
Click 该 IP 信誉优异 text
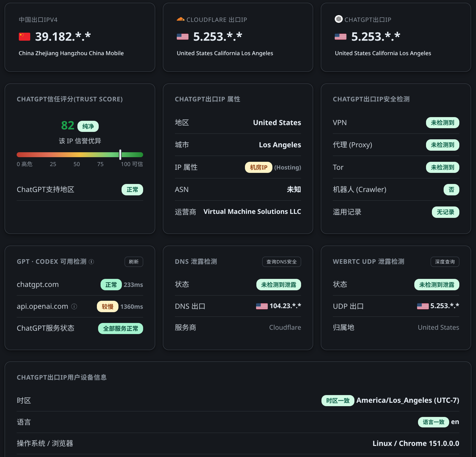(80, 141)
